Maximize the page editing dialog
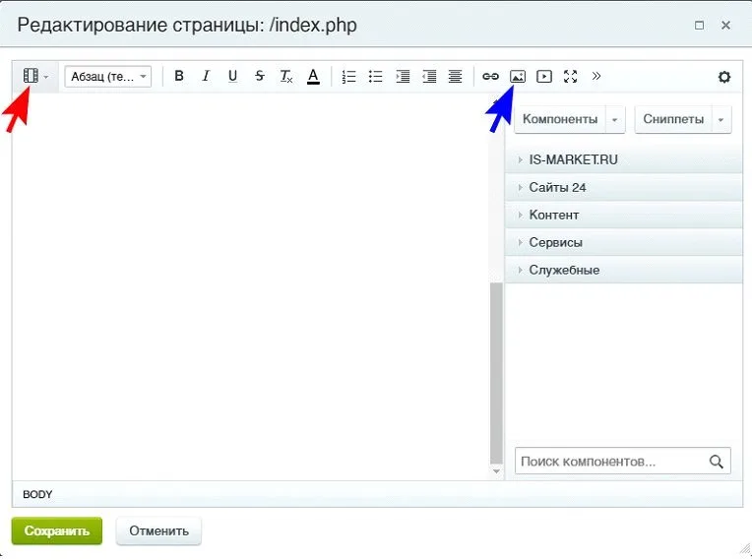Screen dimensions: 752x560 [699, 25]
